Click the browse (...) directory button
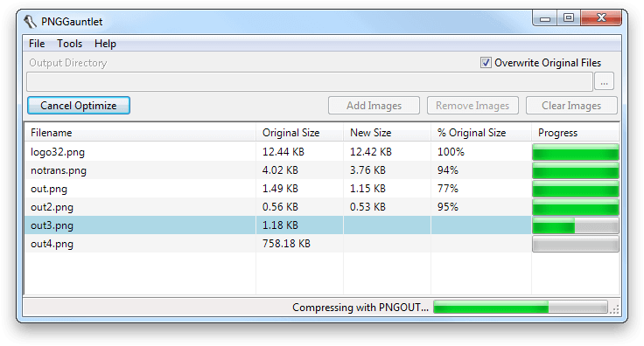644x346 pixels. 604,81
